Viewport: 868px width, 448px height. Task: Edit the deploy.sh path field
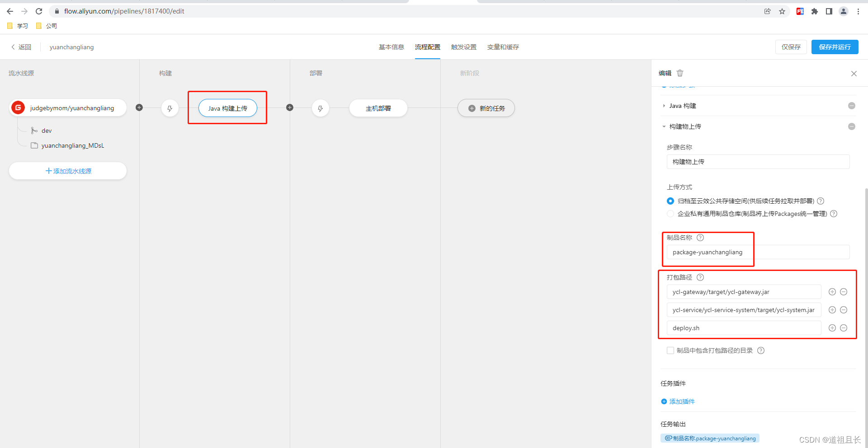tap(744, 328)
